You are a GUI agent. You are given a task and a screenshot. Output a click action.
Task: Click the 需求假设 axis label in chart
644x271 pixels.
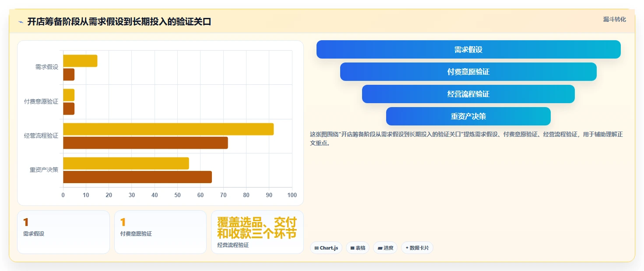pyautogui.click(x=47, y=67)
